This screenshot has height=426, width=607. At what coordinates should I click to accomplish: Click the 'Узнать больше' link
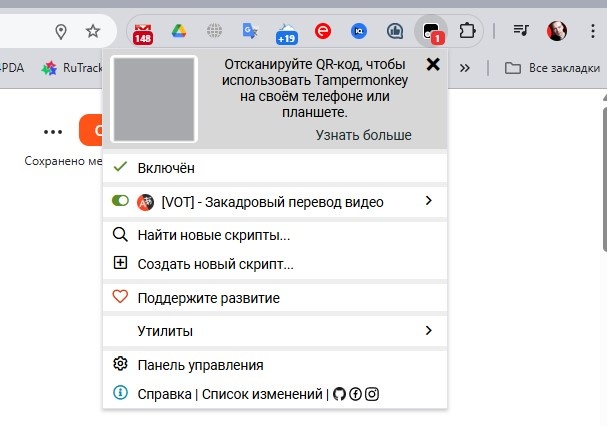[364, 135]
